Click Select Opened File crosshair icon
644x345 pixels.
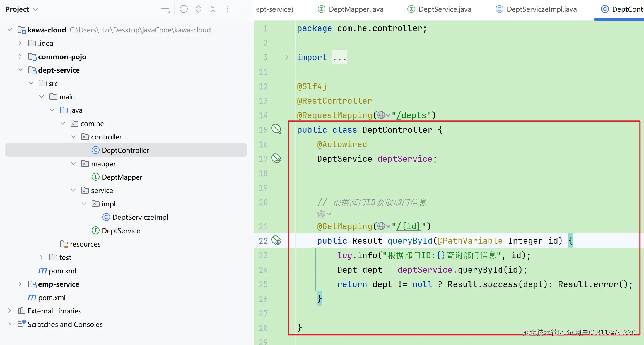tap(184, 9)
